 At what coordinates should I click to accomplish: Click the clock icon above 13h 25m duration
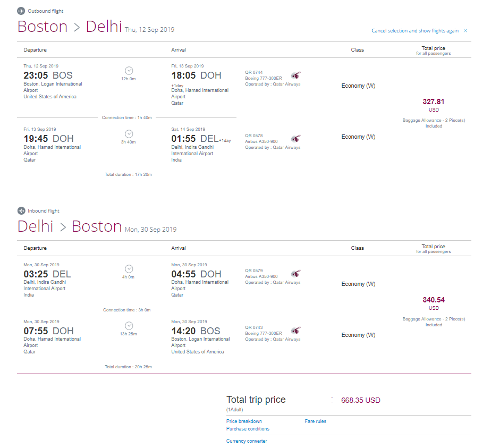129,326
